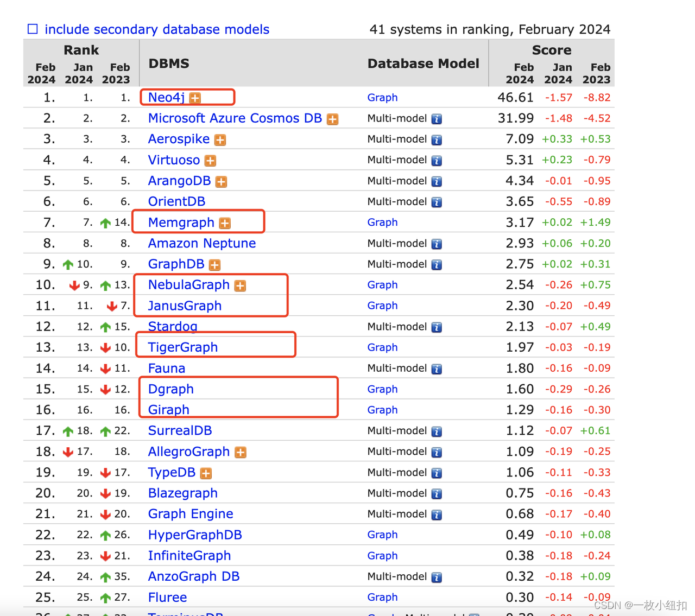Image resolution: width=695 pixels, height=616 pixels.
Task: Open the Multi-model info icon in the Cosmos DB row
Action: coord(437,119)
